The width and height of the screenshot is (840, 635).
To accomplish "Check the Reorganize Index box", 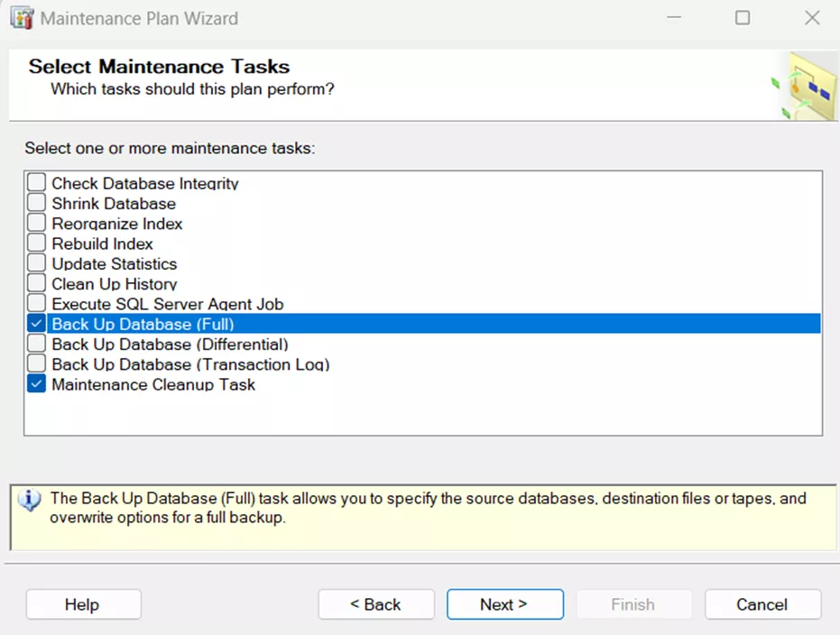I will point(36,223).
